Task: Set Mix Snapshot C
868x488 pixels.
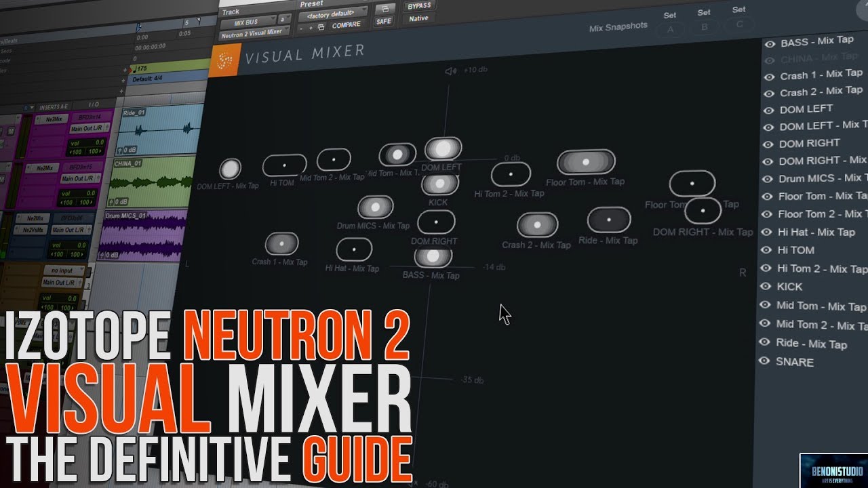Action: click(x=740, y=24)
